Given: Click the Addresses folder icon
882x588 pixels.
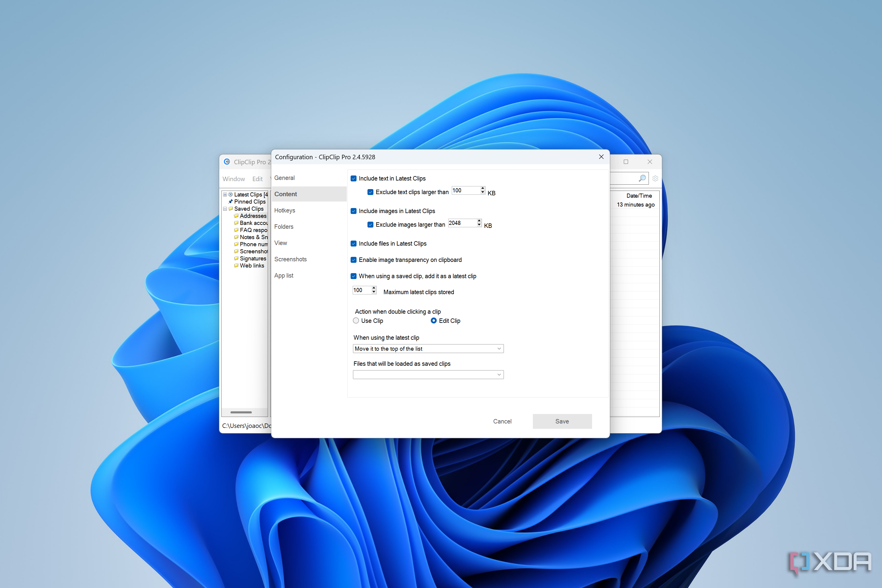Looking at the screenshot, I should [236, 216].
